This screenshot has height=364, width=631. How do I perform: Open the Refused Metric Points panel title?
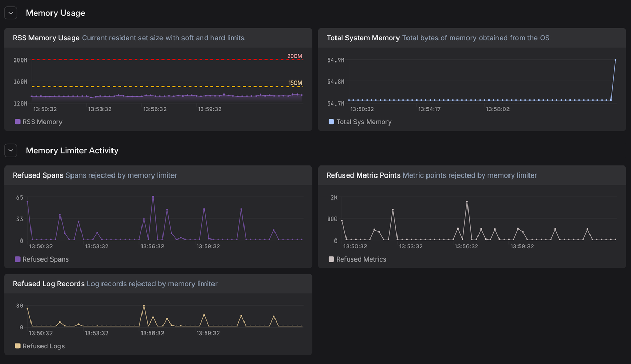pos(363,175)
